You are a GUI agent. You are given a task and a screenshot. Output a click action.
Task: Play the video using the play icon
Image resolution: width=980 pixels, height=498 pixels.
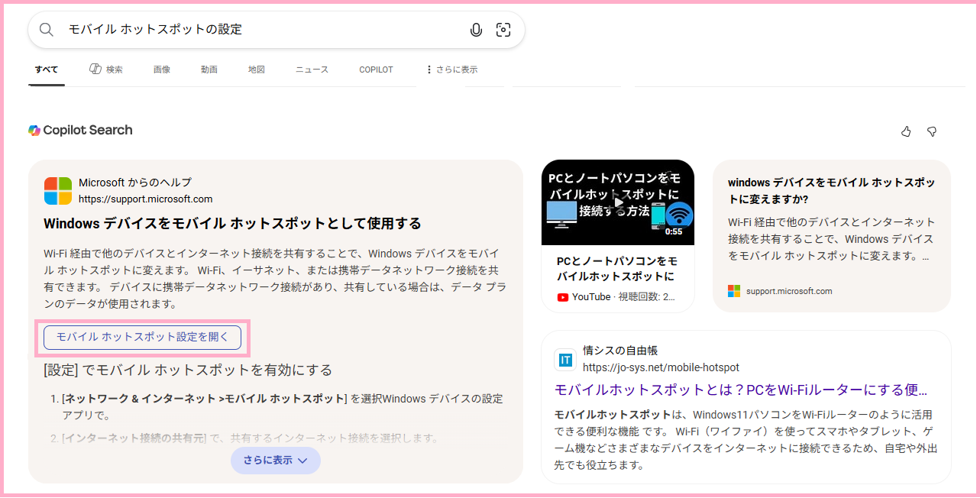pos(618,202)
